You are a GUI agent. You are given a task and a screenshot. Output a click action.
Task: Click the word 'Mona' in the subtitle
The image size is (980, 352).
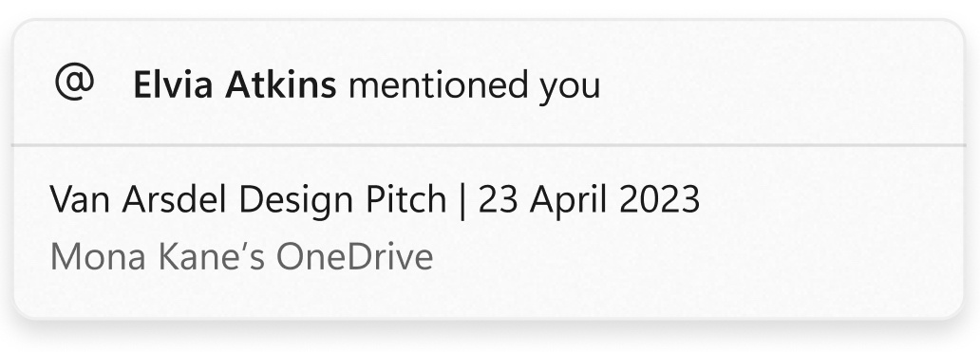98,256
